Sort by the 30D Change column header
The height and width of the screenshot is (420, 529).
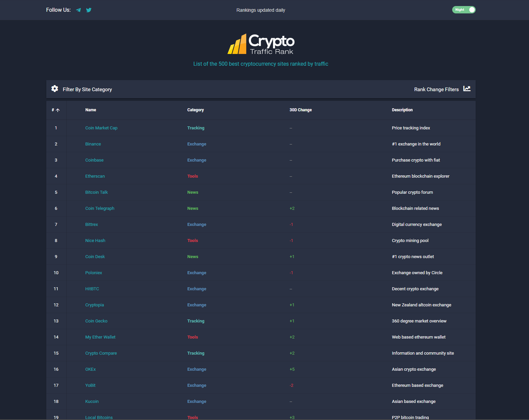[x=301, y=110]
